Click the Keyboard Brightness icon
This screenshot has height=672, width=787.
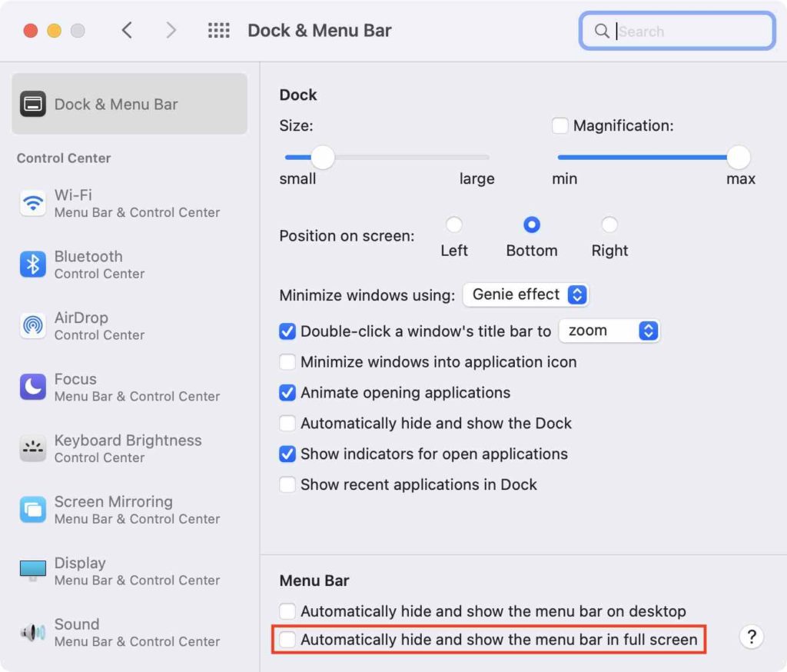tap(33, 448)
